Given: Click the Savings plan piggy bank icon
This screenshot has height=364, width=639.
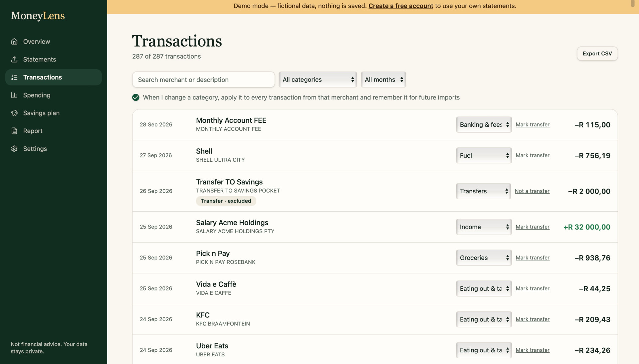Looking at the screenshot, I should click(x=14, y=113).
